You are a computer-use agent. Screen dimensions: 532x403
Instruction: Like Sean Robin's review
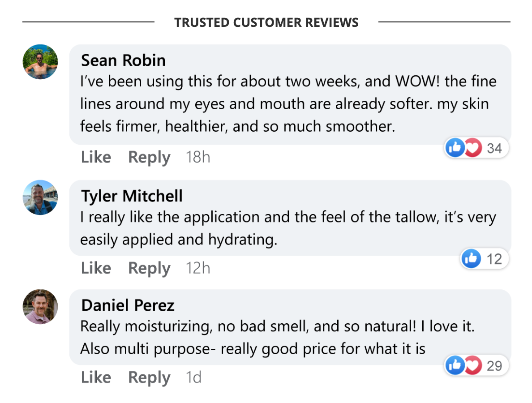point(96,157)
